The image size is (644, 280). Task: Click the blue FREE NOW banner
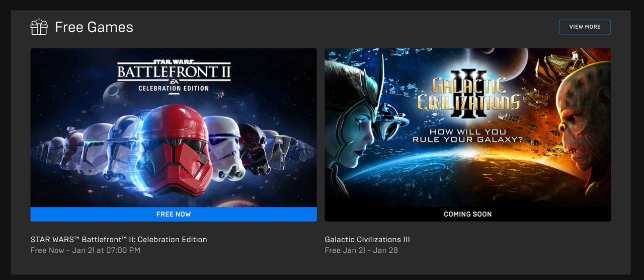tap(174, 214)
